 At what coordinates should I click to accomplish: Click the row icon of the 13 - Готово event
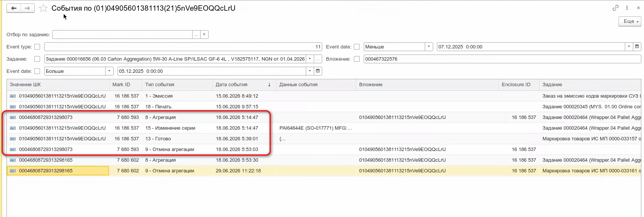[13, 139]
